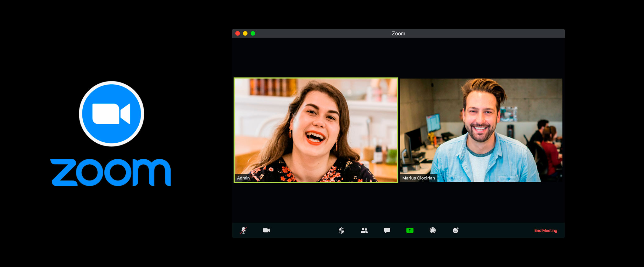Click the End Meeting button
The width and height of the screenshot is (644, 267).
[x=546, y=230]
